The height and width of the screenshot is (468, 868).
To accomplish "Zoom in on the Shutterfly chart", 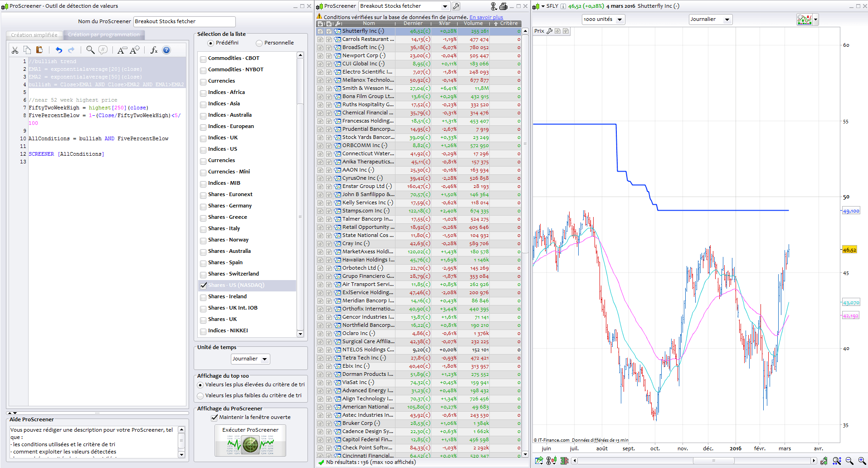I will pyautogui.click(x=861, y=460).
